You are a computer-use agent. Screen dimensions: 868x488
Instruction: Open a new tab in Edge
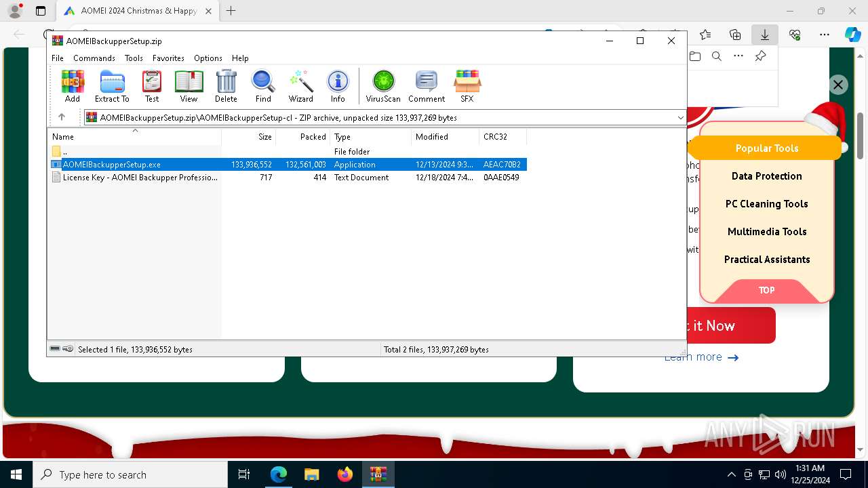[231, 11]
